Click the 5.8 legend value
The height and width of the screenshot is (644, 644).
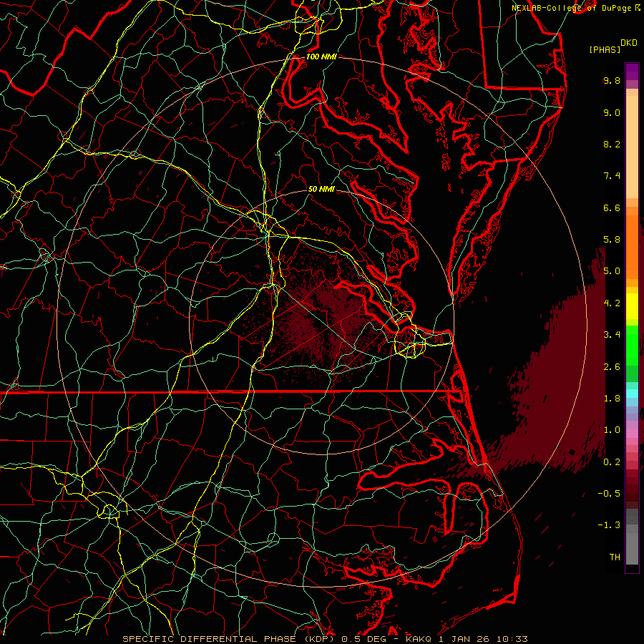coord(612,240)
